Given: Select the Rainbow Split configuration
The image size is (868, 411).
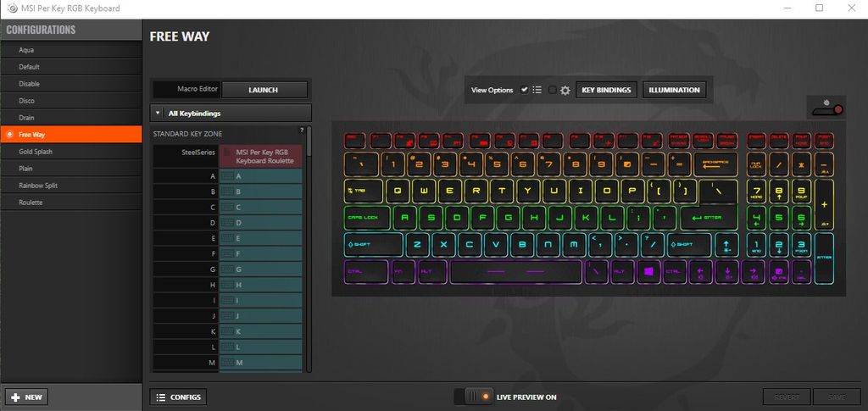Looking at the screenshot, I should click(71, 186).
